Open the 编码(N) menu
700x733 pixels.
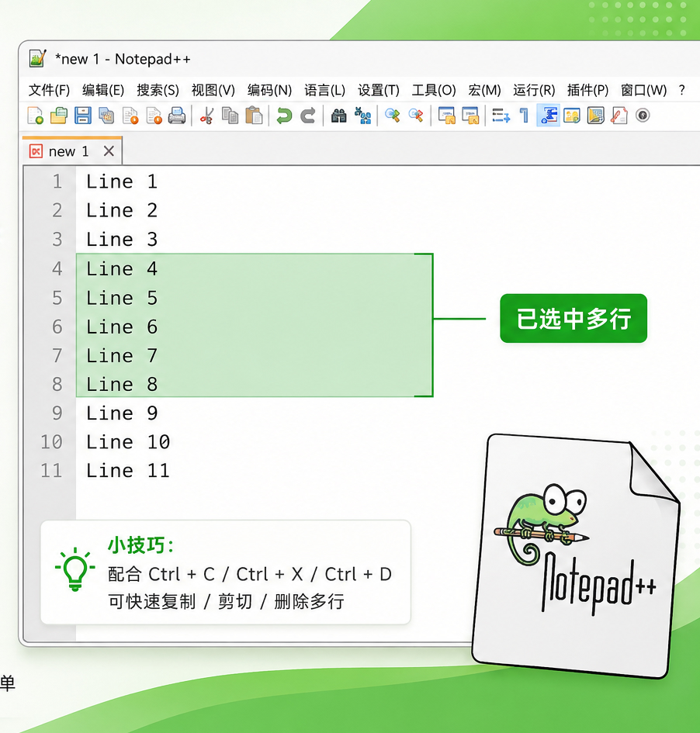coord(270,90)
